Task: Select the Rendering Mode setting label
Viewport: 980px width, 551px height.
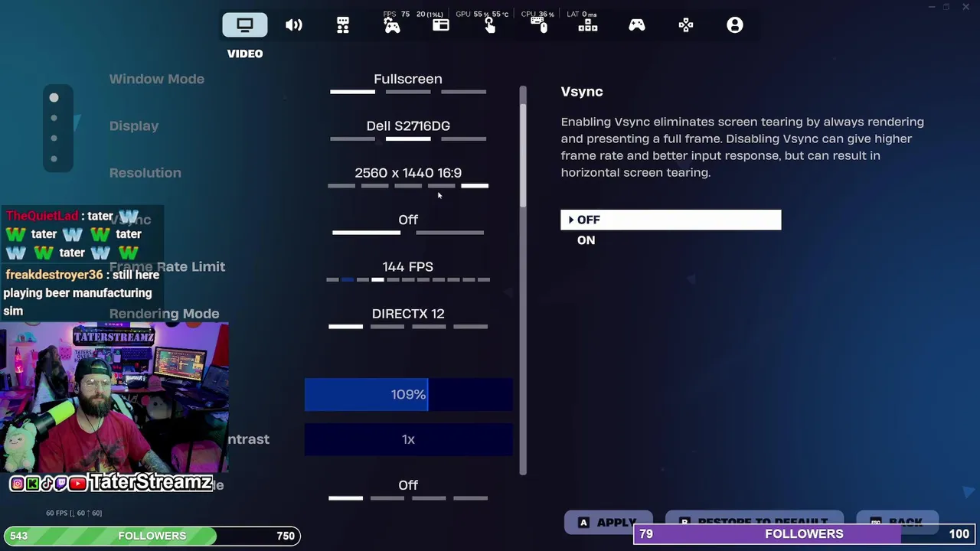Action: [164, 314]
